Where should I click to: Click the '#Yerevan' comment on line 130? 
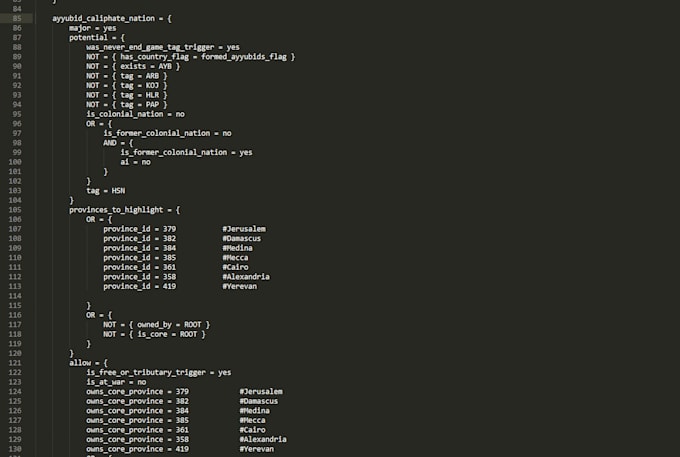pos(257,449)
